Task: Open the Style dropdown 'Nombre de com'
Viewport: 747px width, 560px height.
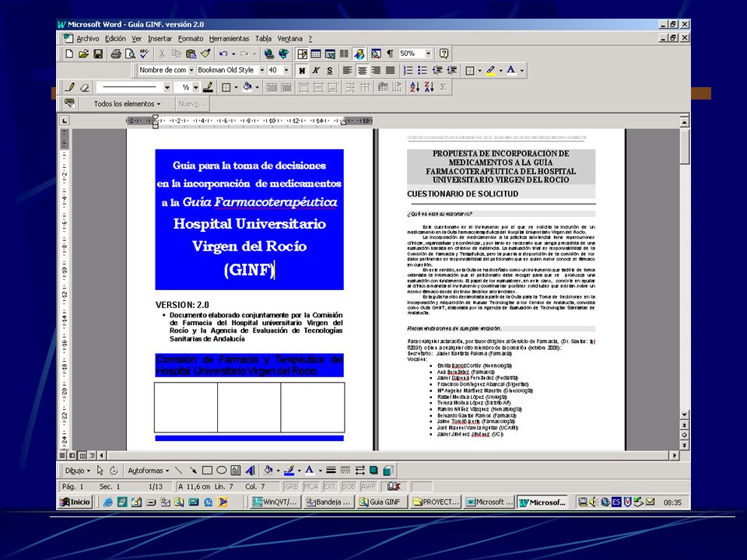Action: [191, 70]
